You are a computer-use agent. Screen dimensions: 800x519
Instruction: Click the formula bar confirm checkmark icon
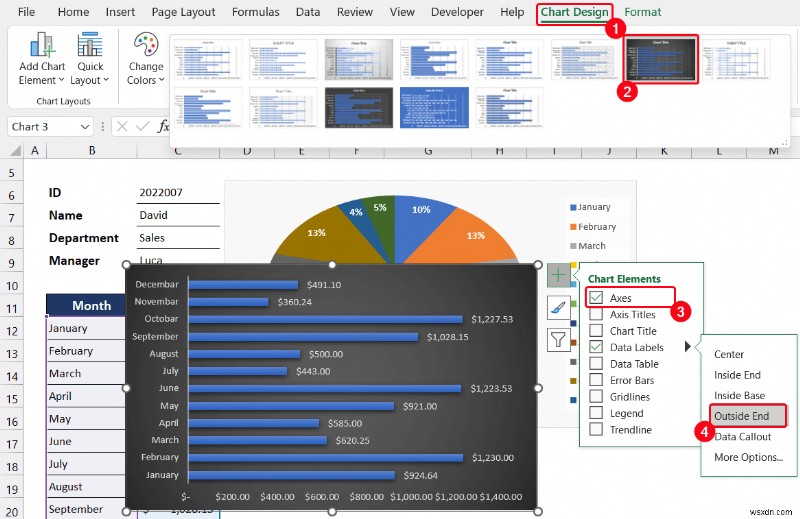[x=143, y=126]
